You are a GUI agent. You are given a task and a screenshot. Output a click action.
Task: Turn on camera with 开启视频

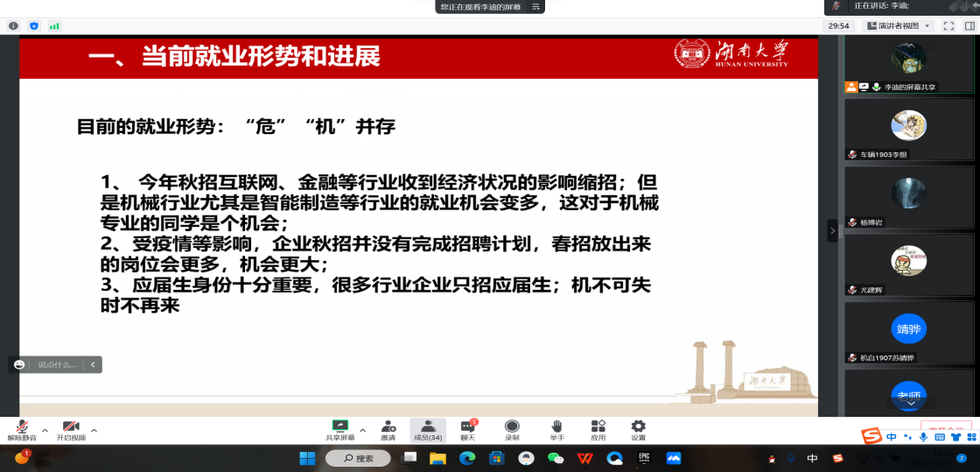[71, 428]
